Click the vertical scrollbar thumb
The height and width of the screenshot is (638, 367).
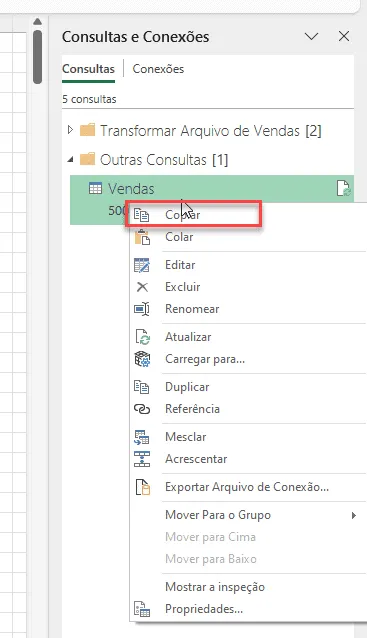pyautogui.click(x=37, y=57)
